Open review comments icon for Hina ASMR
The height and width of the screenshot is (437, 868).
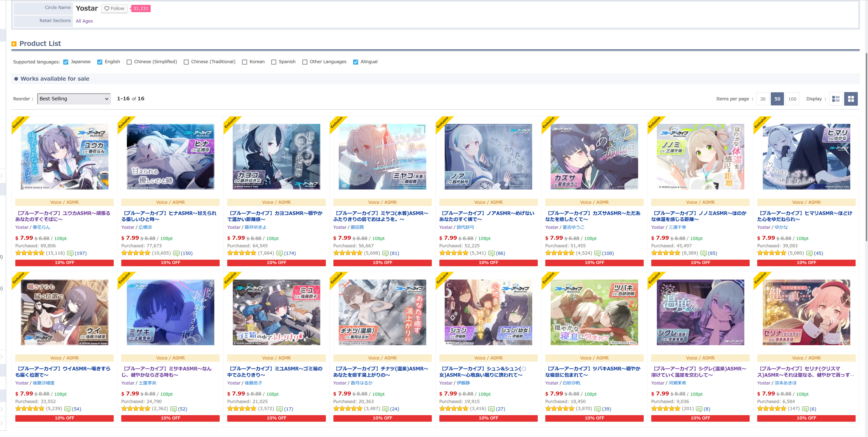coord(176,253)
